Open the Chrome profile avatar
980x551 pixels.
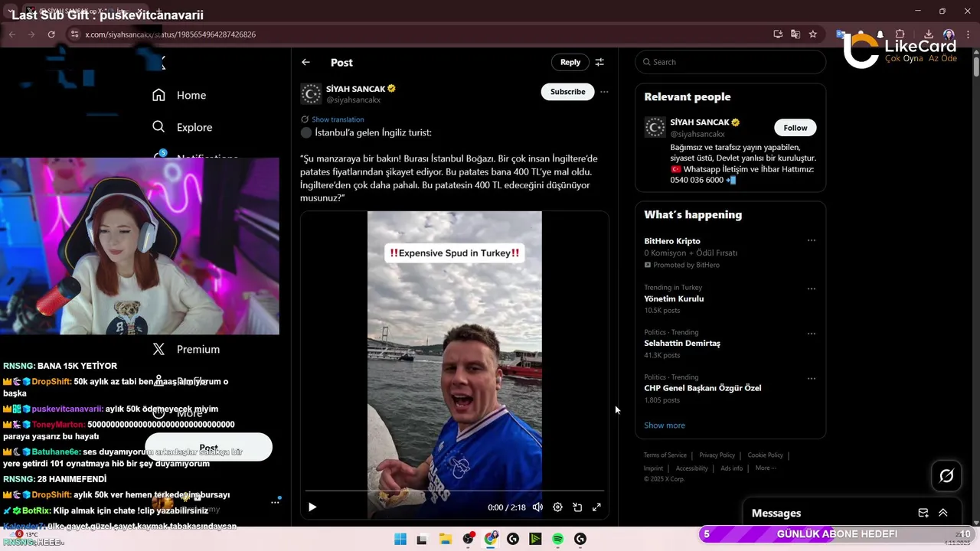(x=949, y=34)
